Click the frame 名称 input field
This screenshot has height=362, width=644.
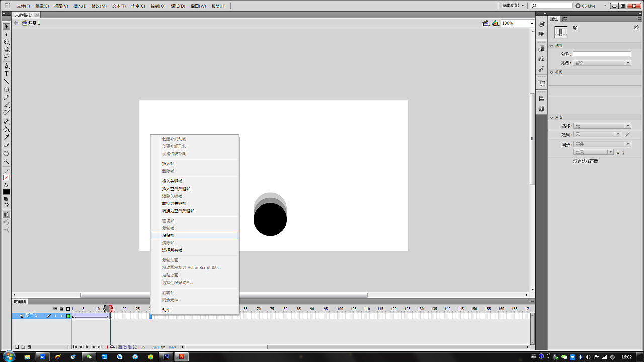[x=601, y=54]
